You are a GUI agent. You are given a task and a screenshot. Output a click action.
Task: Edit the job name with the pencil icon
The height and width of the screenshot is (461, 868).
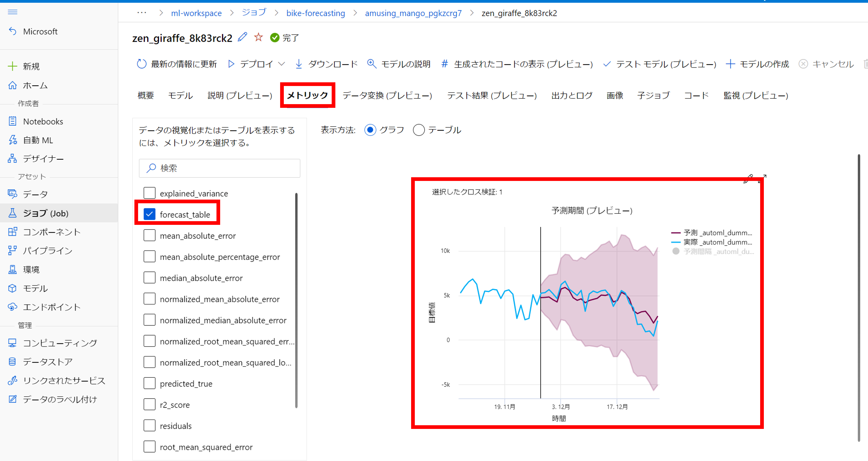click(242, 37)
